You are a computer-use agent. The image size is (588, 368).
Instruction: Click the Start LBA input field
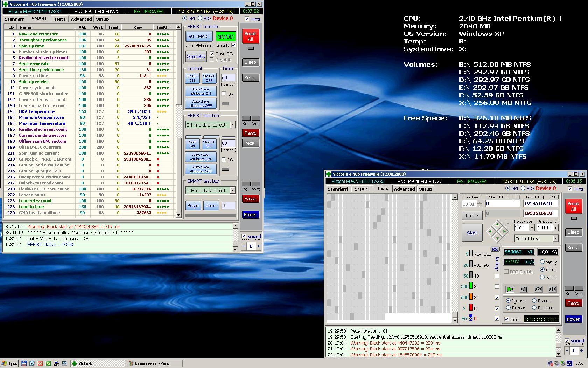tap(503, 204)
